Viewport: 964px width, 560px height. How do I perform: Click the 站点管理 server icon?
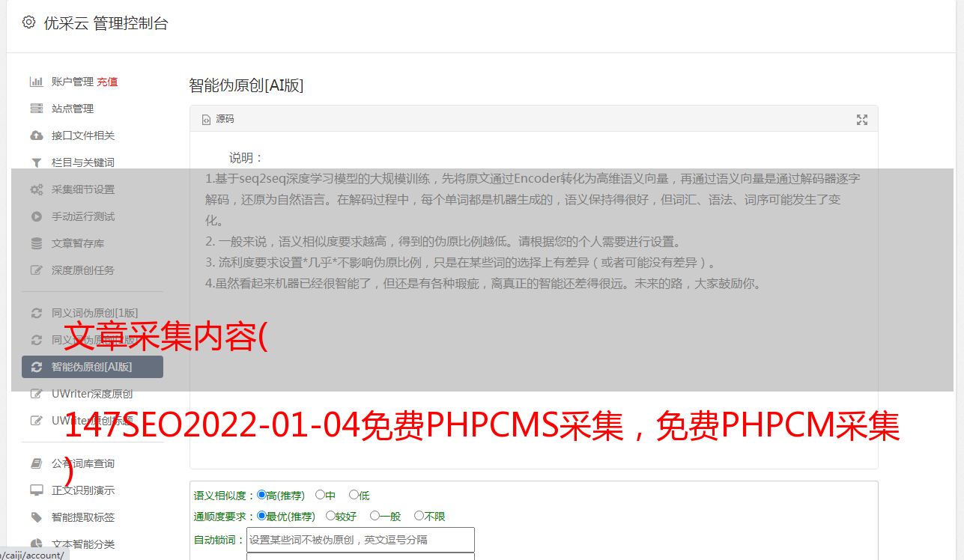(x=36, y=109)
